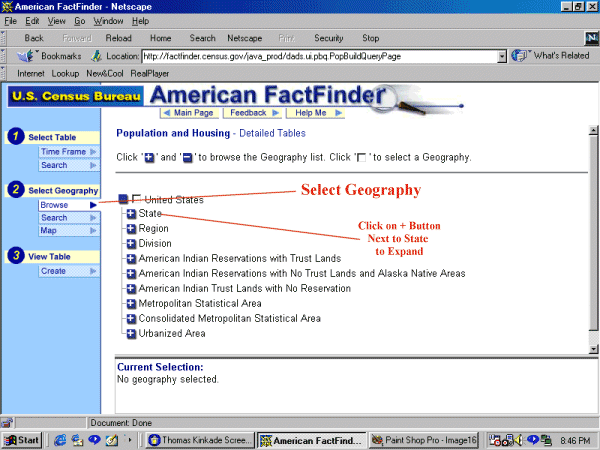600x450 pixels.
Task: Go to Home in Netscape toolbar
Action: pyautogui.click(x=160, y=37)
